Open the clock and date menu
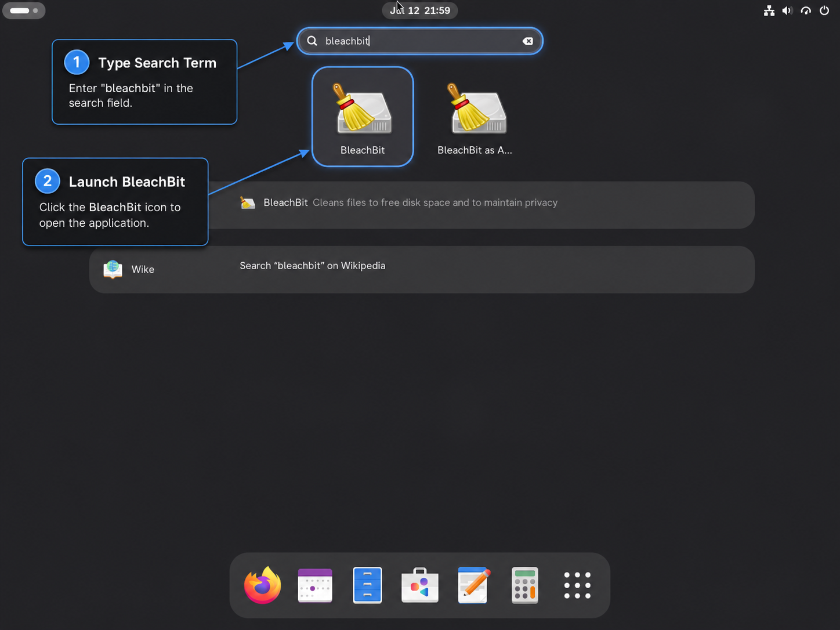This screenshot has width=840, height=630. [420, 10]
